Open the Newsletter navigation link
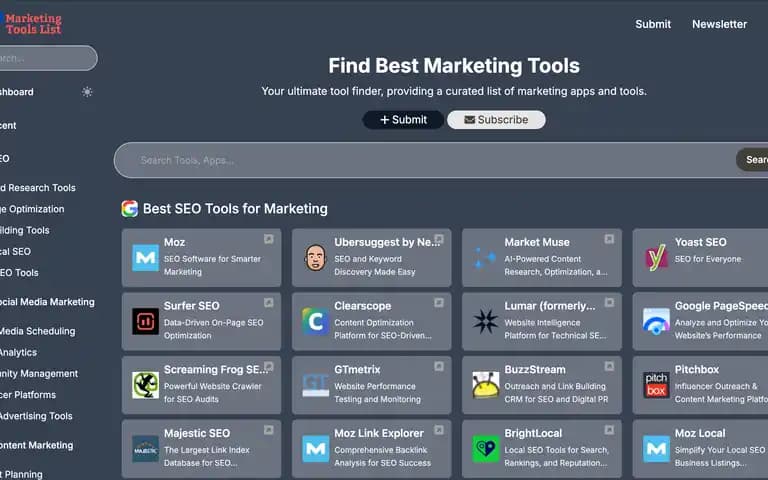768x480 pixels. tap(720, 24)
